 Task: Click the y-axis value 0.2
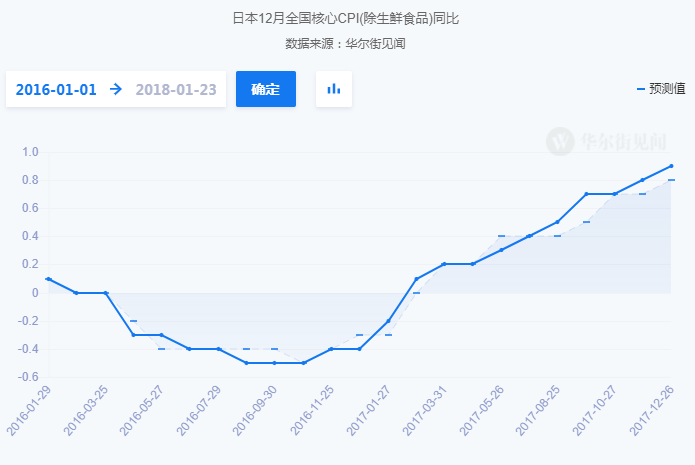30,264
